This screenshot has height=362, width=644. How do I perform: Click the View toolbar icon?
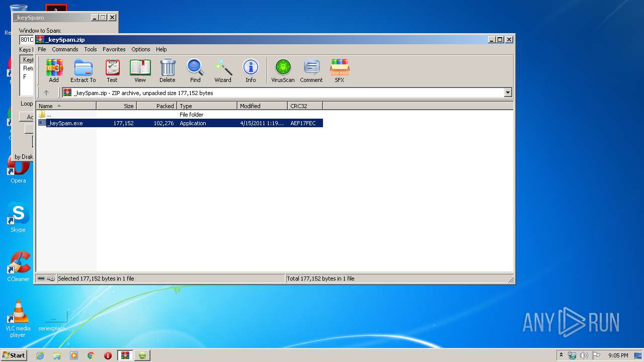pos(140,70)
